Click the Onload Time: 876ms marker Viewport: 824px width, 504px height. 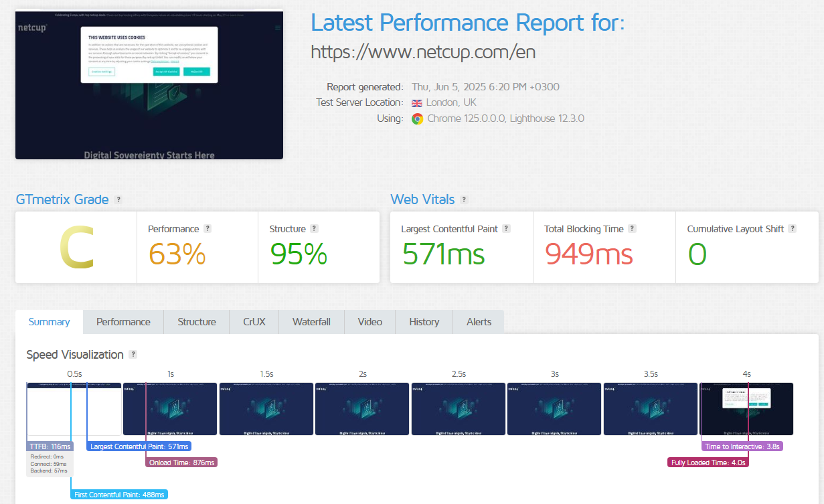coord(182,463)
